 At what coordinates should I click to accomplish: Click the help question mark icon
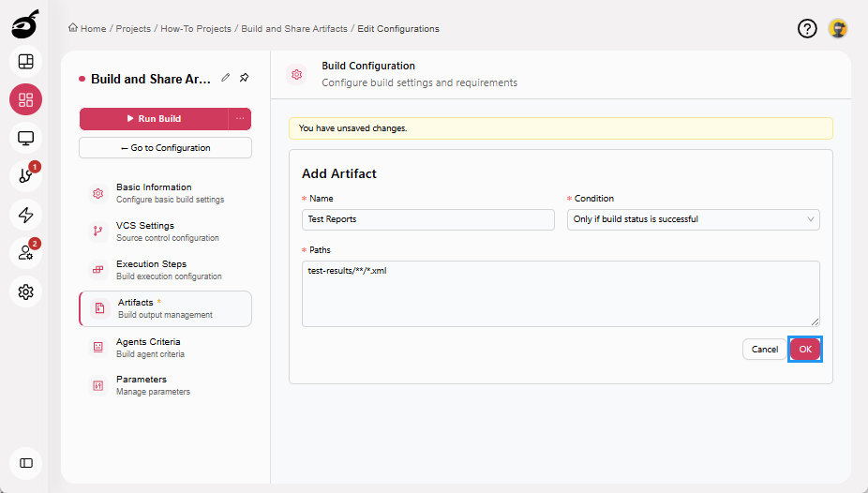pos(807,28)
